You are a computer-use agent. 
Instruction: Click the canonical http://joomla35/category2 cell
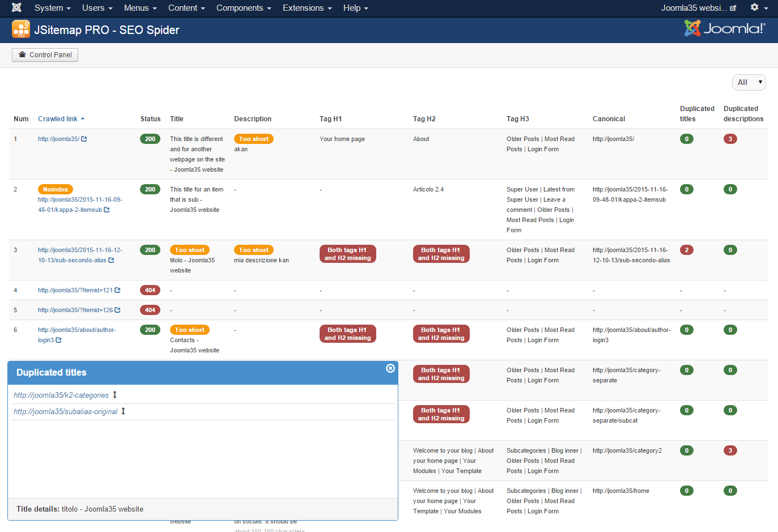(627, 450)
